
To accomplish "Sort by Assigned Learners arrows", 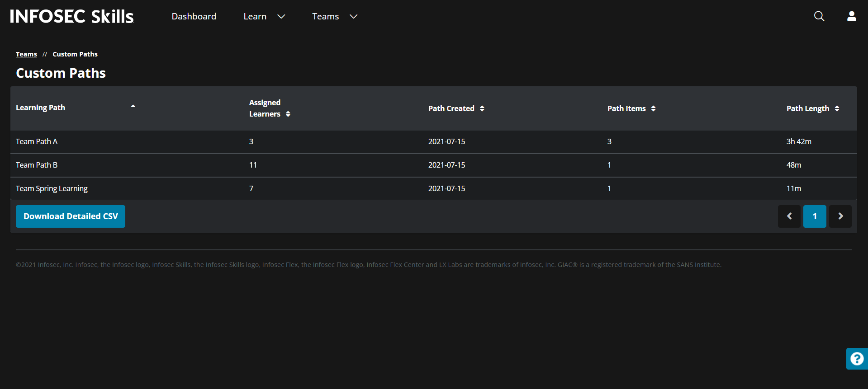I will pos(288,114).
